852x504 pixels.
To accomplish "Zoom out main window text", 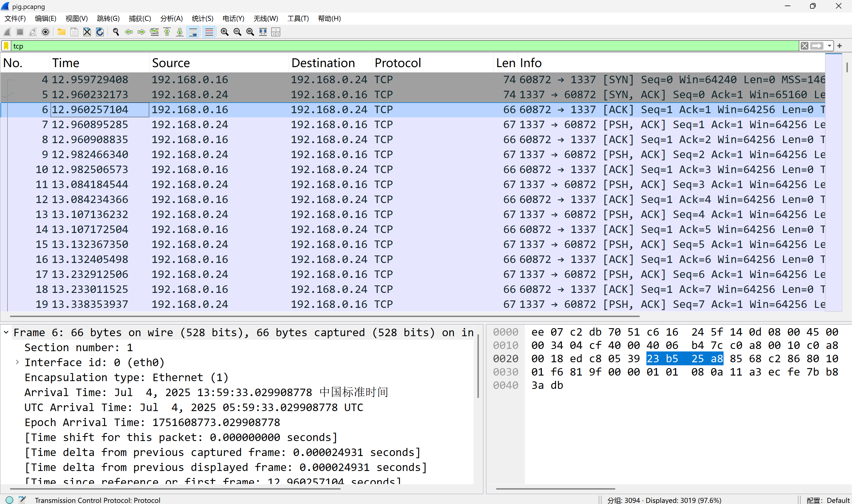I will coord(237,32).
